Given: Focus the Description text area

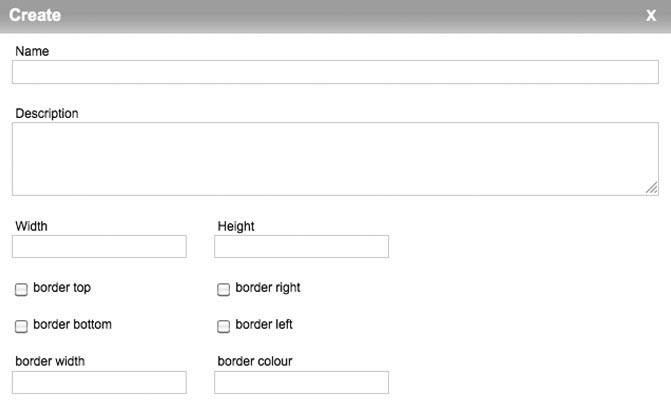Looking at the screenshot, I should pyautogui.click(x=335, y=158).
